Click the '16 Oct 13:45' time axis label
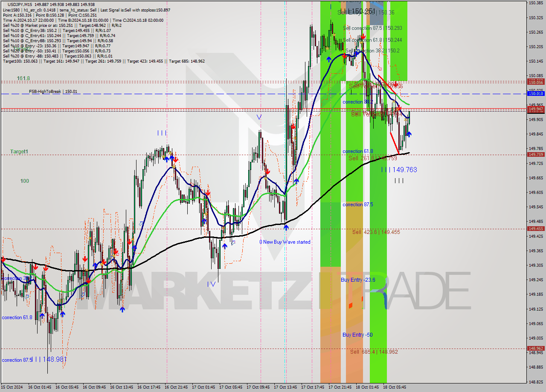This screenshot has height=392, width=546. 122,387
